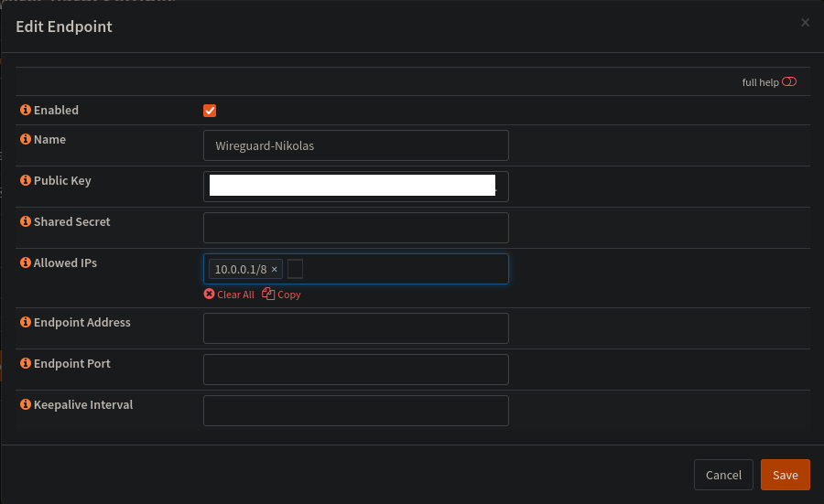
Task: Click the info icon beside Enabled
Action: pos(26,111)
